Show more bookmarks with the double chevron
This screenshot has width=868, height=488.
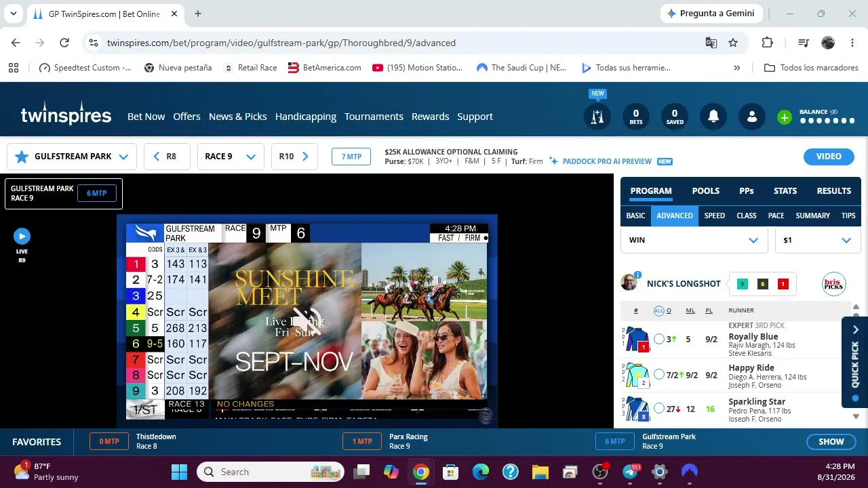(x=737, y=68)
